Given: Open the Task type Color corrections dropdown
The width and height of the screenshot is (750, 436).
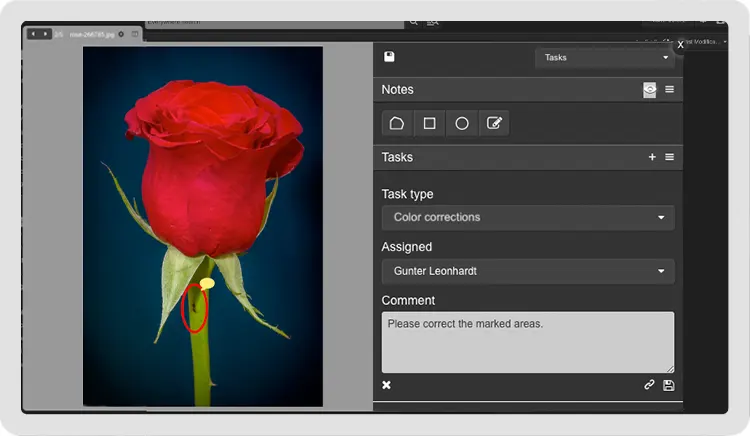Looking at the screenshot, I should tap(528, 218).
